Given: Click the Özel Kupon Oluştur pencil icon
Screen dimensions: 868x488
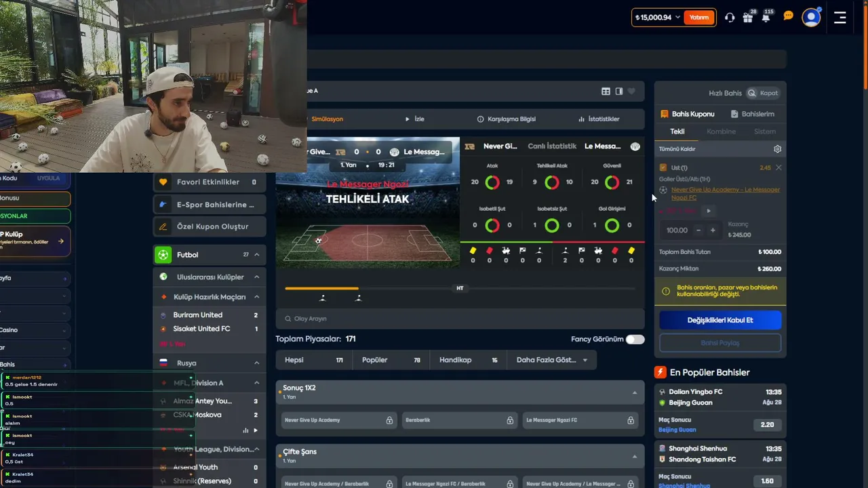Looking at the screenshot, I should (163, 226).
